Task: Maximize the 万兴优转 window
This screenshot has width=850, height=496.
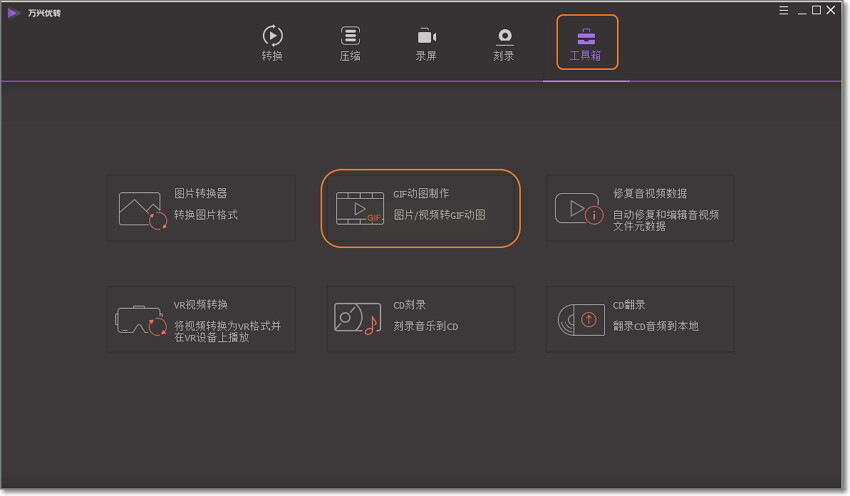Action: [x=816, y=10]
